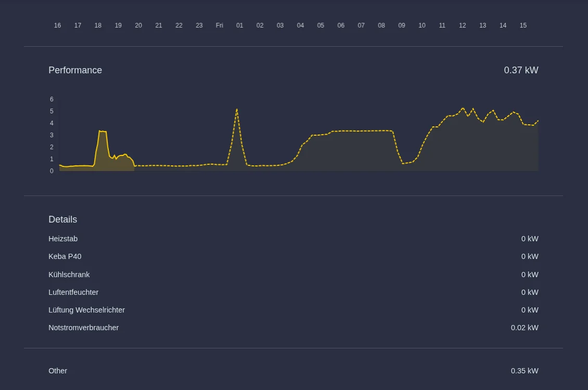Screen dimensions: 588x390
Task: Select the Heizstab row label
Action: pos(63,239)
